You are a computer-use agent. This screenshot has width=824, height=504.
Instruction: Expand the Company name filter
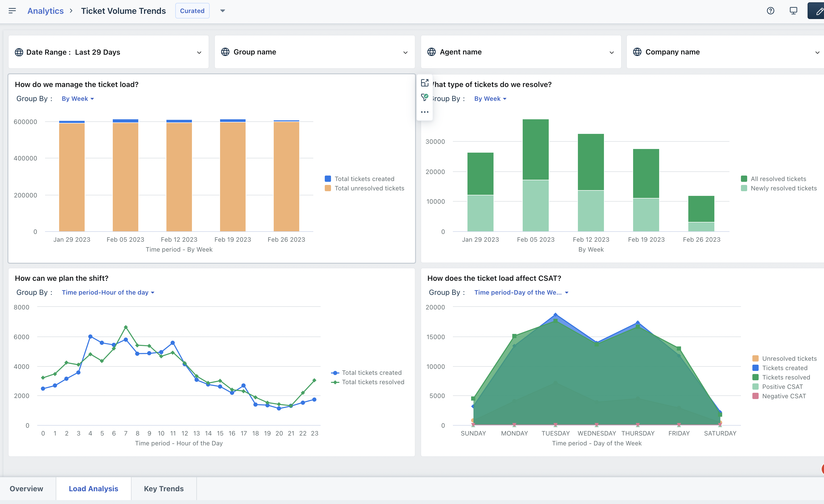click(x=817, y=52)
